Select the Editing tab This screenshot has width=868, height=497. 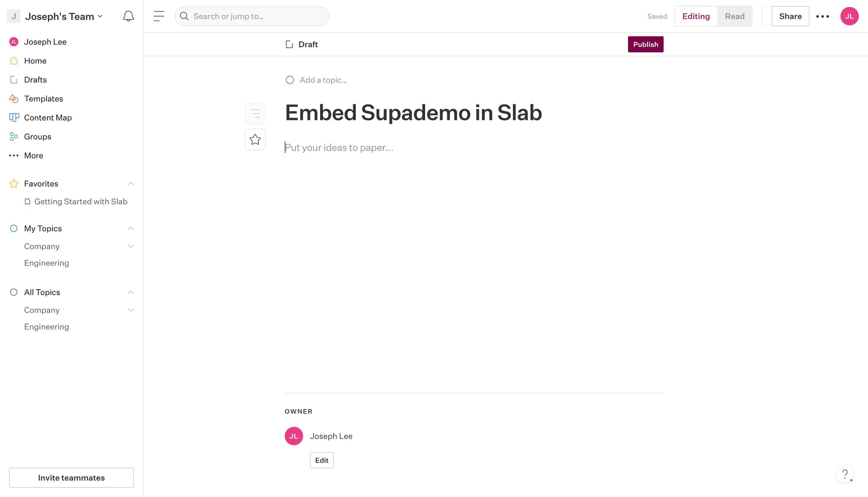tap(696, 16)
